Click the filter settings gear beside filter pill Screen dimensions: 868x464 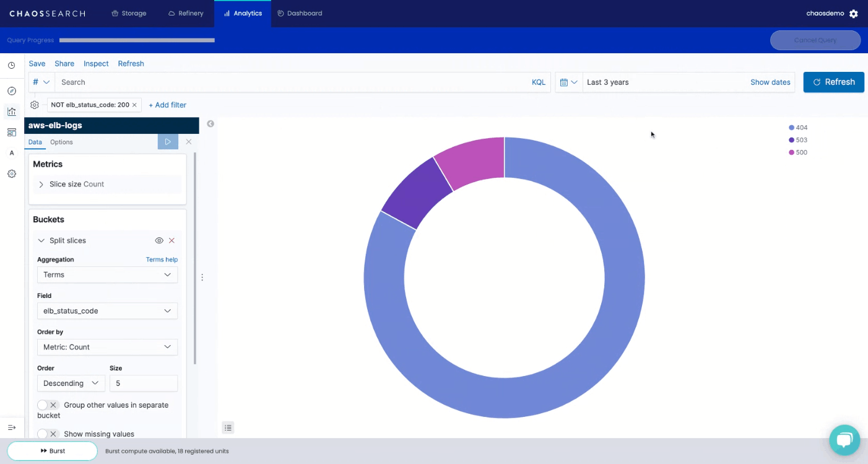[x=34, y=105]
